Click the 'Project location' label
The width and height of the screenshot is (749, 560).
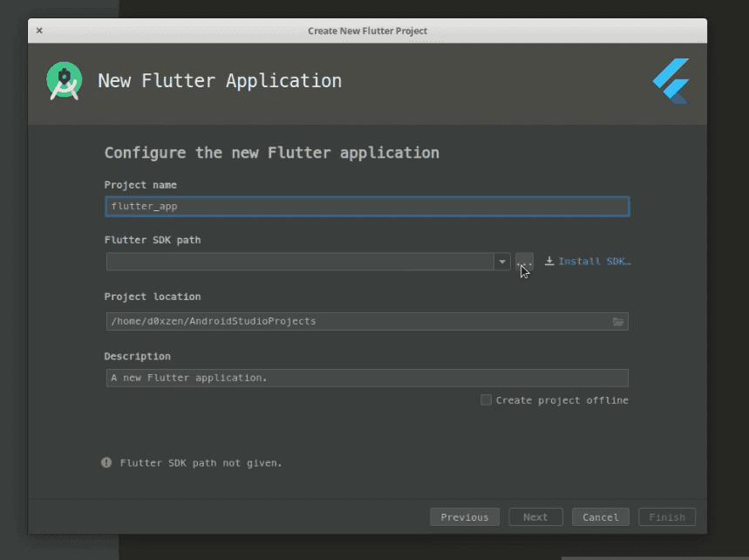tap(153, 297)
